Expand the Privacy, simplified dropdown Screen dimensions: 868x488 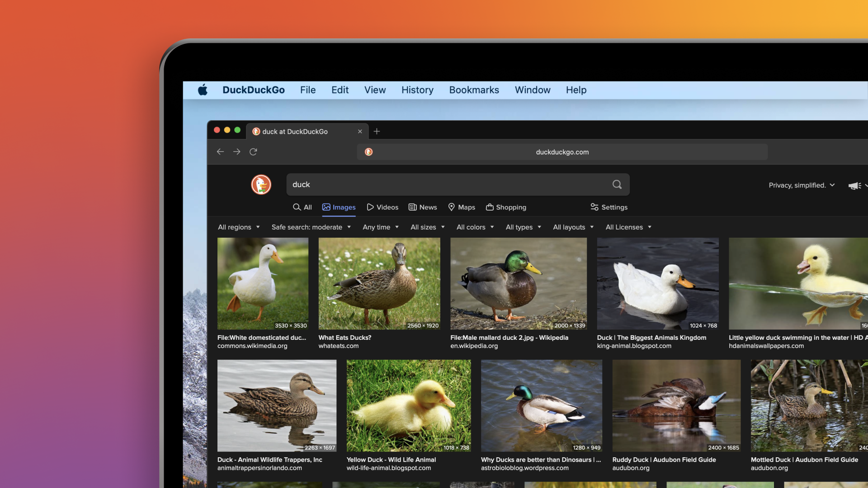coord(801,185)
